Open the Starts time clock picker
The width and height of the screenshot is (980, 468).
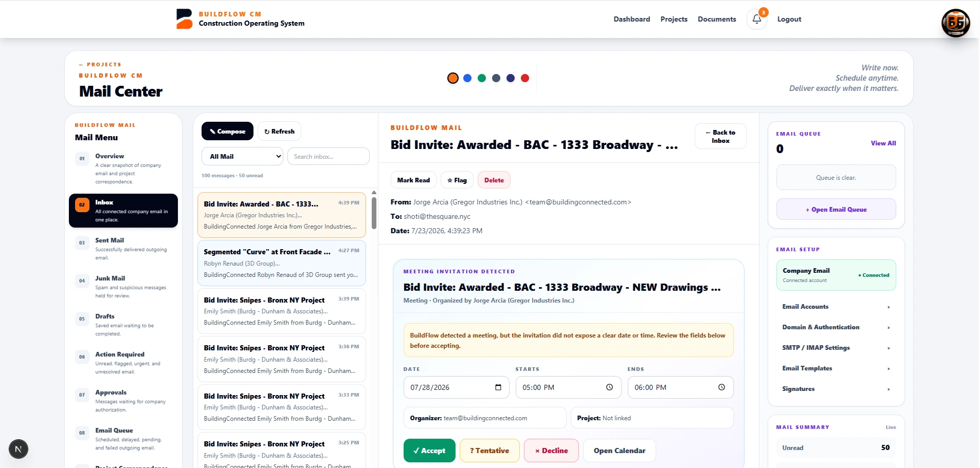coord(609,387)
